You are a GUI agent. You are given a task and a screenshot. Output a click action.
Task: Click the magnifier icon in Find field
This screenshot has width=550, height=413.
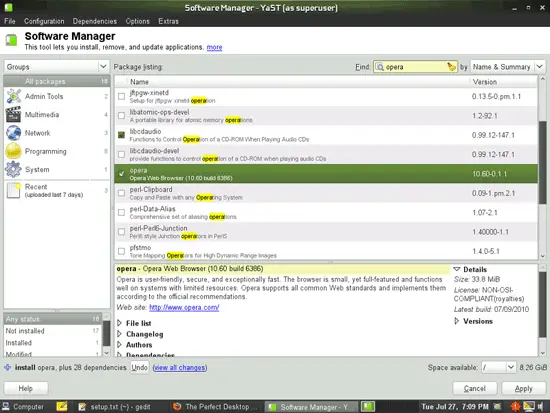pyautogui.click(x=379, y=67)
